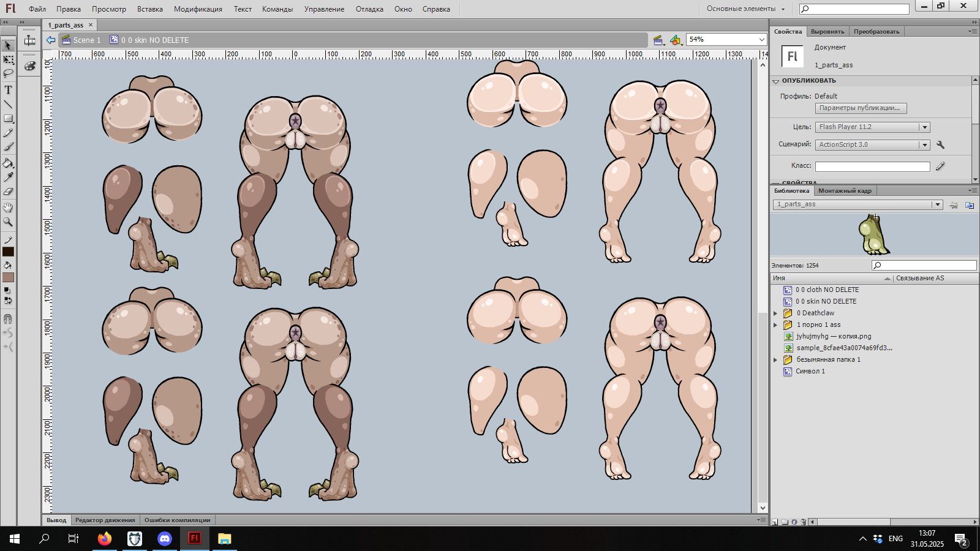Select the Rectangle tool
Image resolution: width=980 pixels, height=551 pixels.
(x=8, y=118)
